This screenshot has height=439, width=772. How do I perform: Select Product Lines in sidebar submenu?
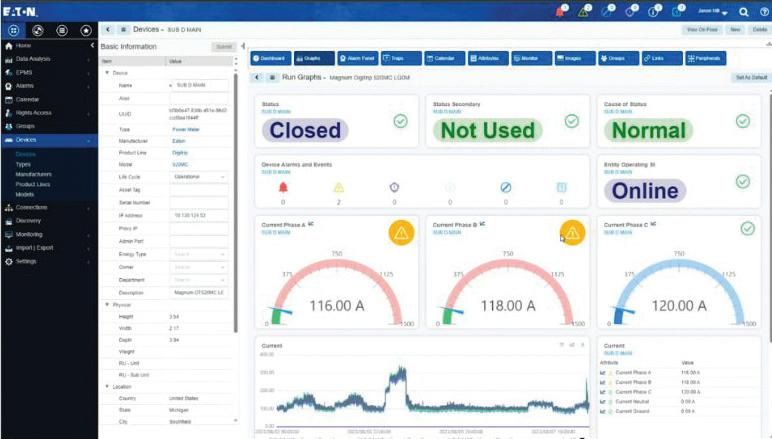32,184
